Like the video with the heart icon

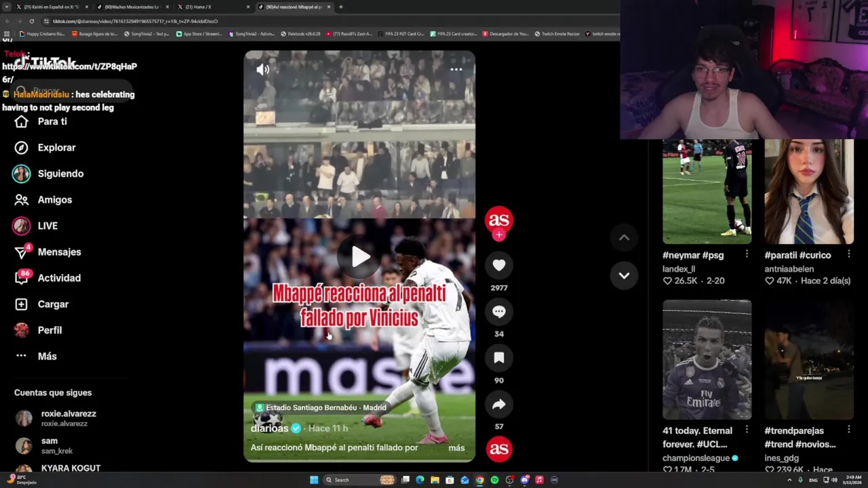499,266
